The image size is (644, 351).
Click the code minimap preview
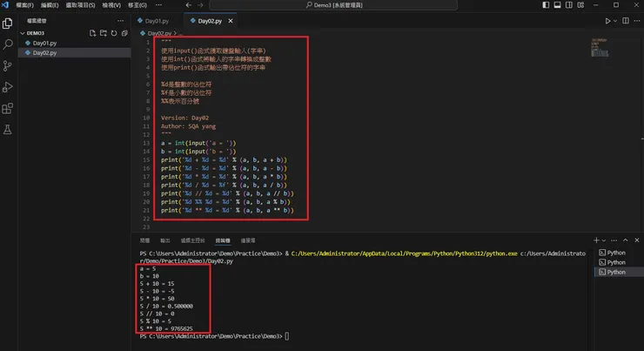click(x=600, y=47)
